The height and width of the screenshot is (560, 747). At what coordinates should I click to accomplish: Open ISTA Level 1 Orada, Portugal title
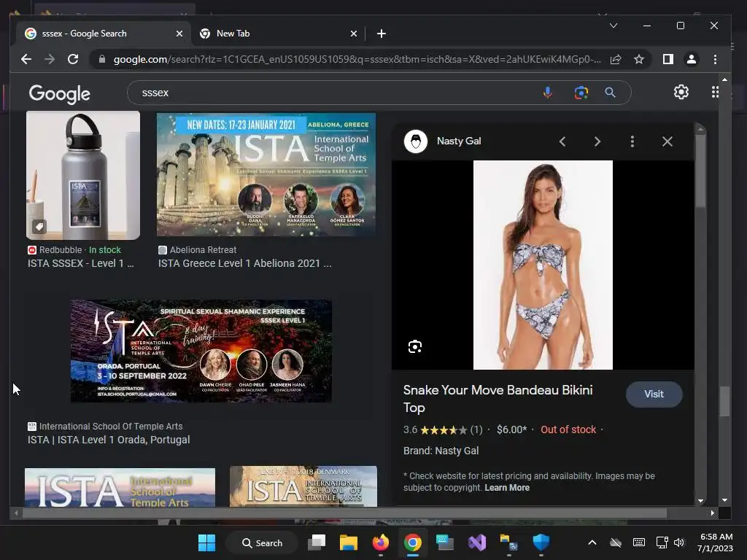point(109,440)
